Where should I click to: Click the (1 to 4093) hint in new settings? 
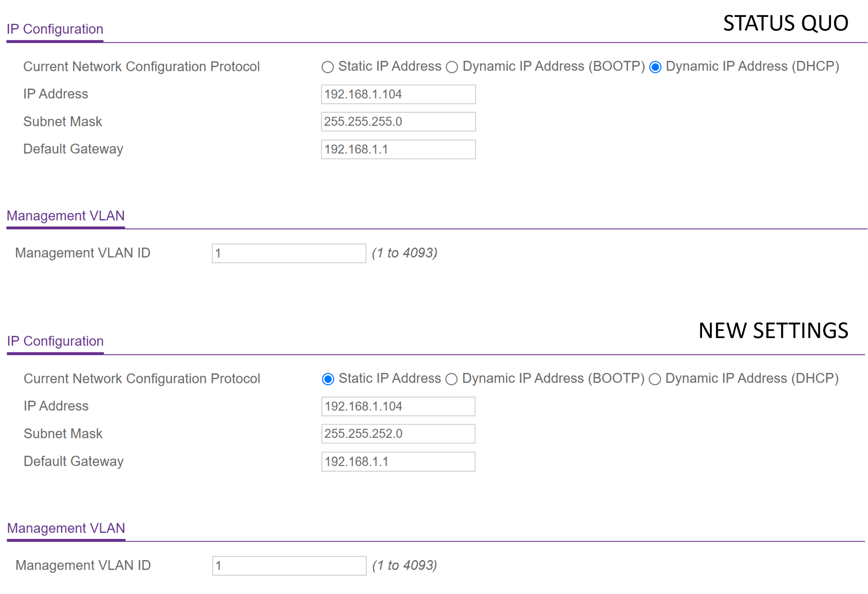[405, 565]
